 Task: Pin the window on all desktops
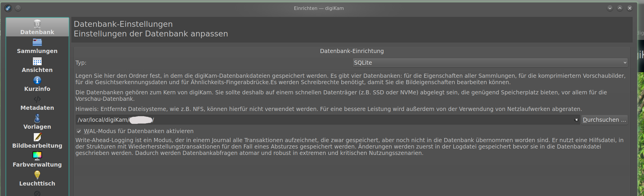point(18,8)
